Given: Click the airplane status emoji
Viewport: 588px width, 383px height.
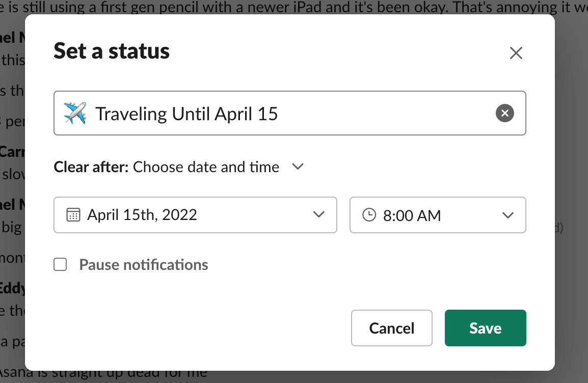Looking at the screenshot, I should point(74,113).
